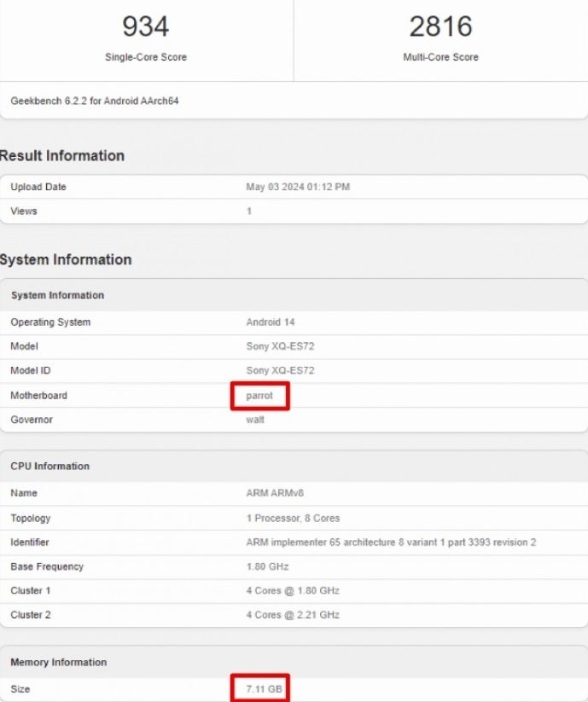
Task: Select the walt governor value
Action: (x=255, y=420)
